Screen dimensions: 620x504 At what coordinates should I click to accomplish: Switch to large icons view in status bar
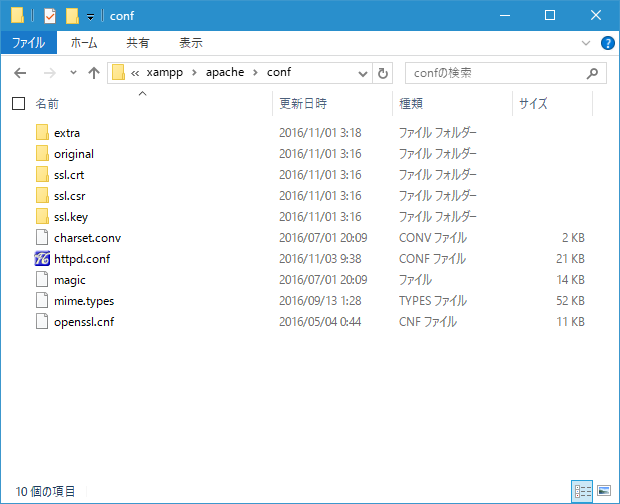point(604,491)
